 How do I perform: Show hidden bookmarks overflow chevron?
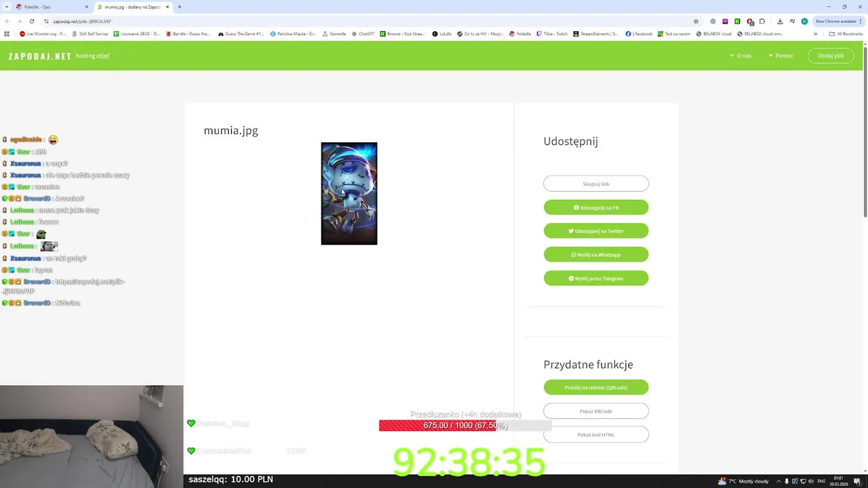coord(816,34)
